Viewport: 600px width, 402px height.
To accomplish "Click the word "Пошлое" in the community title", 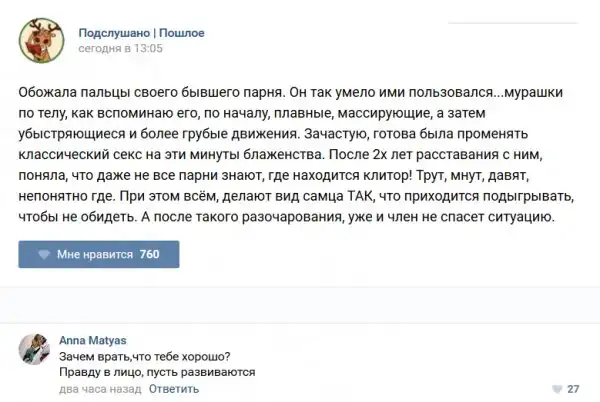I will pos(181,33).
